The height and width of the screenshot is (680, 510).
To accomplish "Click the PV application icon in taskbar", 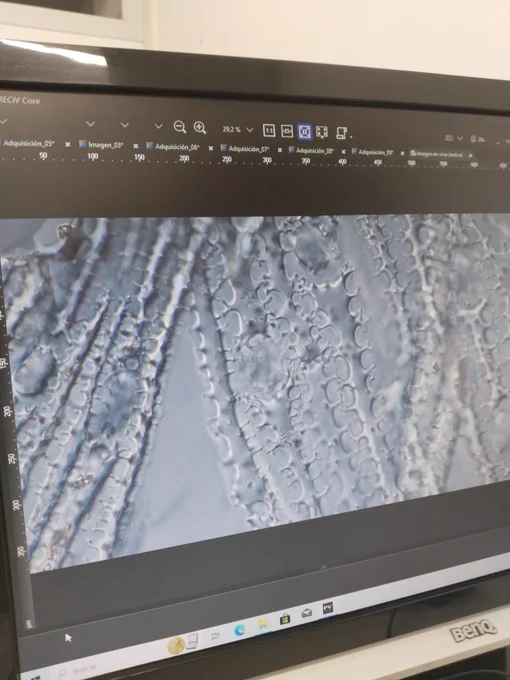I will coord(328,608).
